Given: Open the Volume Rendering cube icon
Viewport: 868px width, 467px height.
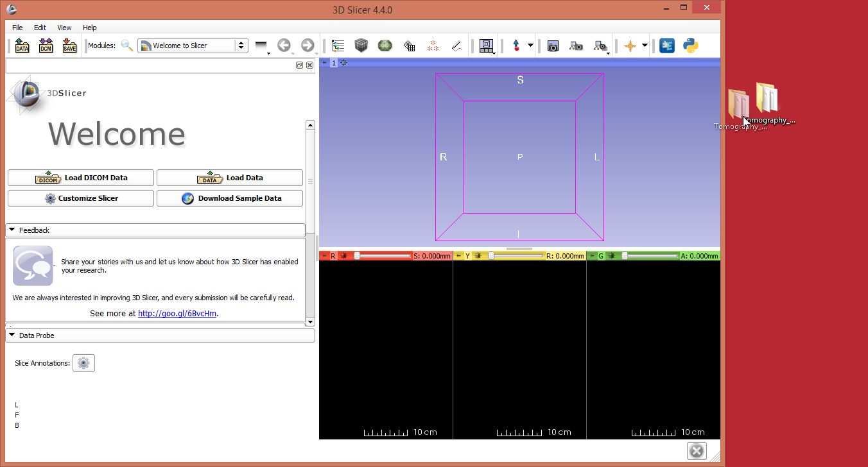Looking at the screenshot, I should [361, 46].
